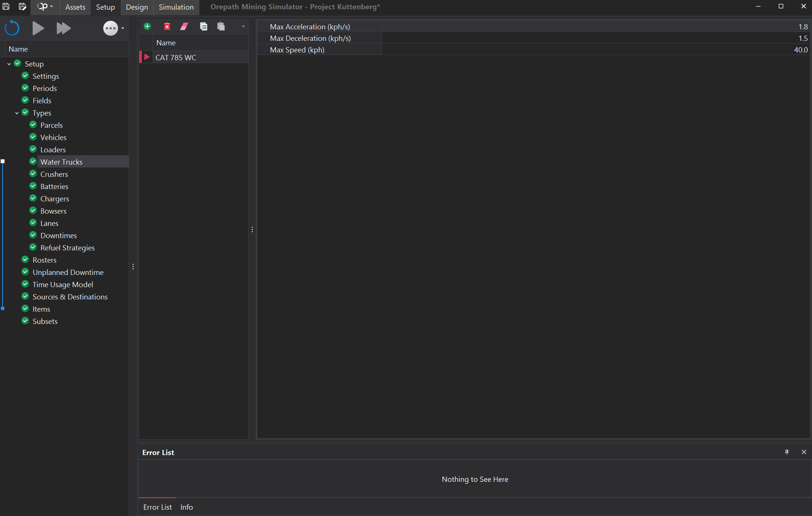Click the save-as icon in title bar
Viewport: 812px width, 516px height.
(x=22, y=7)
